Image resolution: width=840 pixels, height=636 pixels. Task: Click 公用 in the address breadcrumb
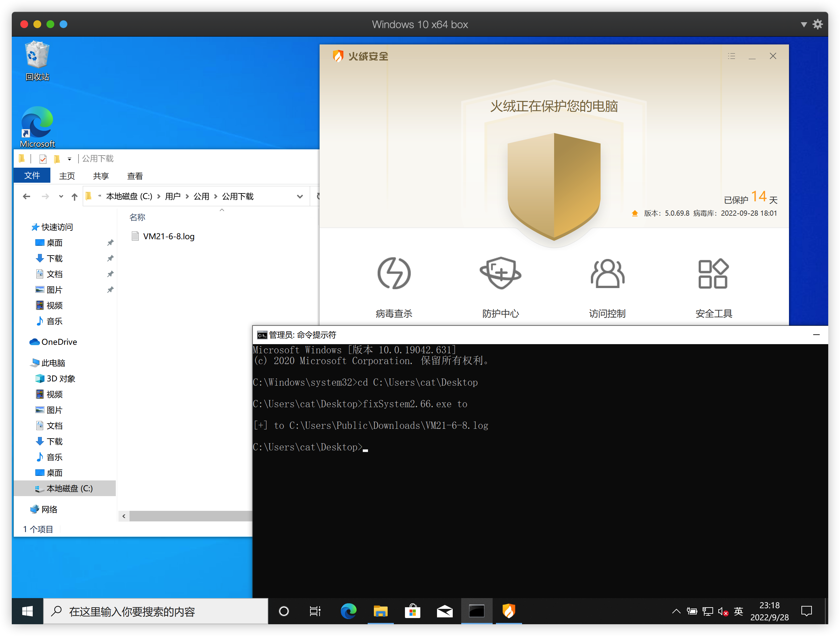click(x=201, y=196)
